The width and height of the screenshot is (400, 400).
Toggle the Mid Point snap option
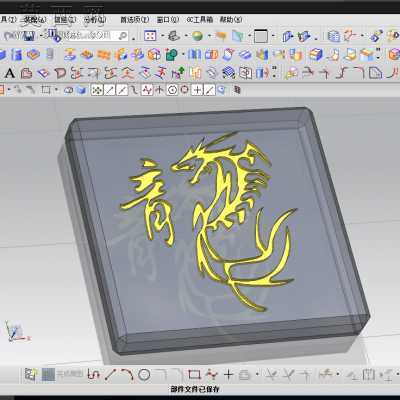click(x=122, y=90)
